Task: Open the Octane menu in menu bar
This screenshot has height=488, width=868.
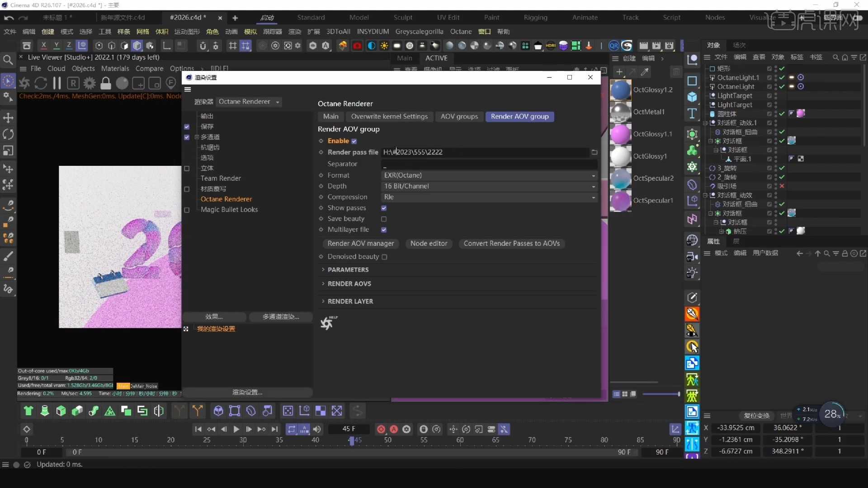Action: (x=461, y=32)
